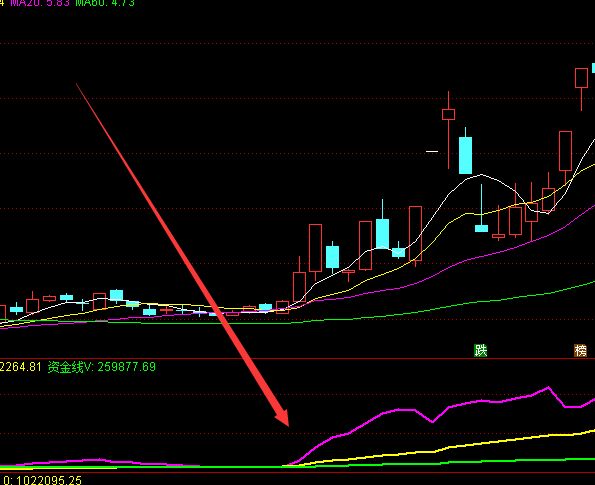This screenshot has height=485, width=595.
Task: Click the 2264.81 indicator value
Action: (20, 367)
